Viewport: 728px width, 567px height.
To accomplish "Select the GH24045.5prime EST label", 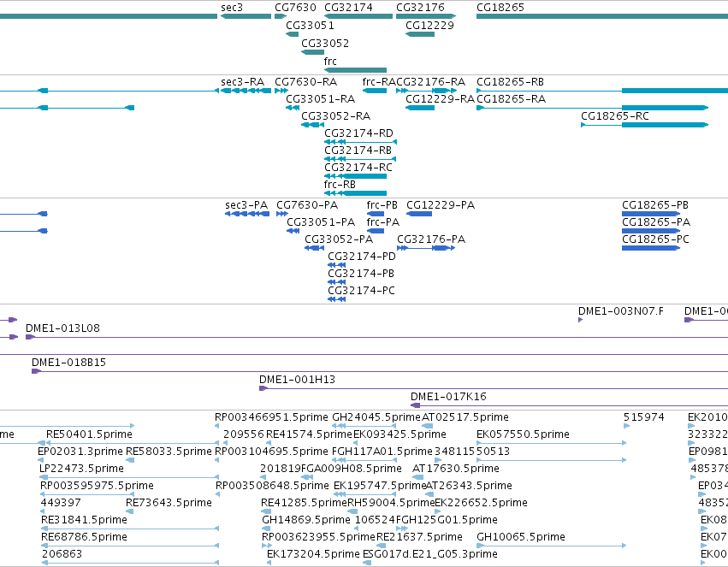I will (x=376, y=417).
